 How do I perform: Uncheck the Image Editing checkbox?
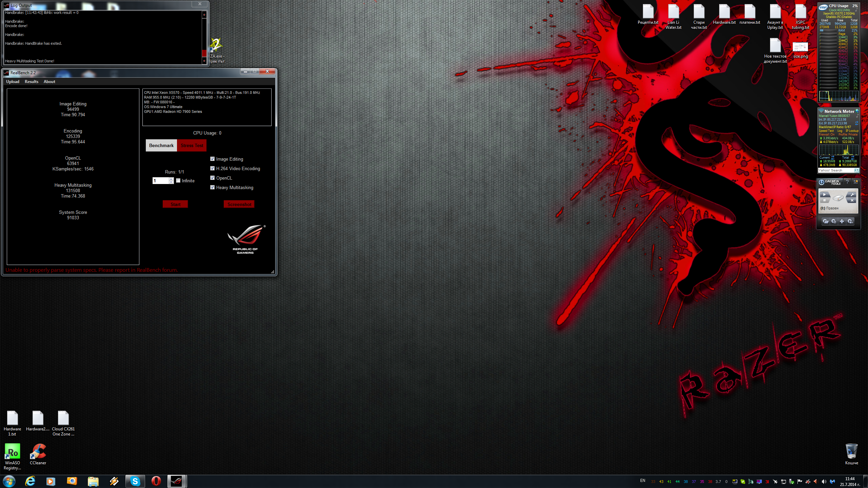pyautogui.click(x=213, y=159)
